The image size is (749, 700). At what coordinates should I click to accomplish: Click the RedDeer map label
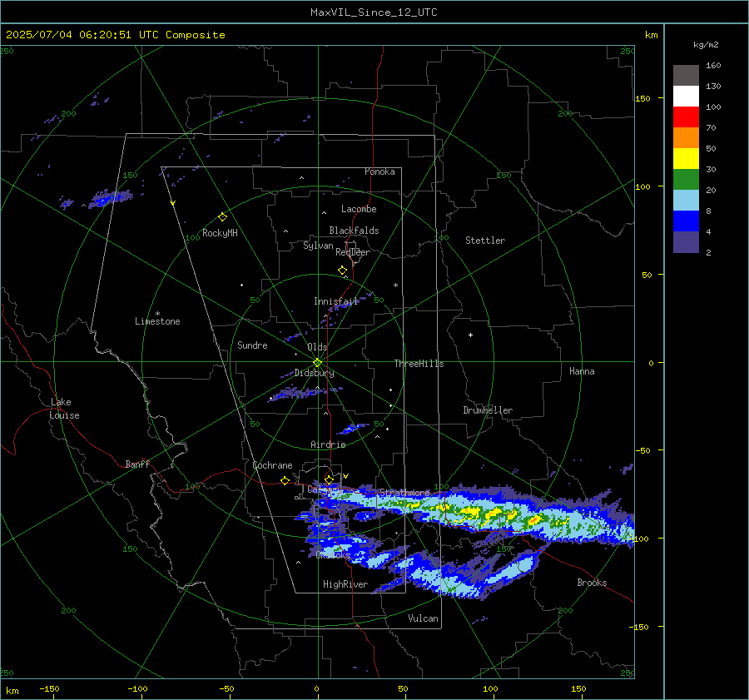coord(353,252)
